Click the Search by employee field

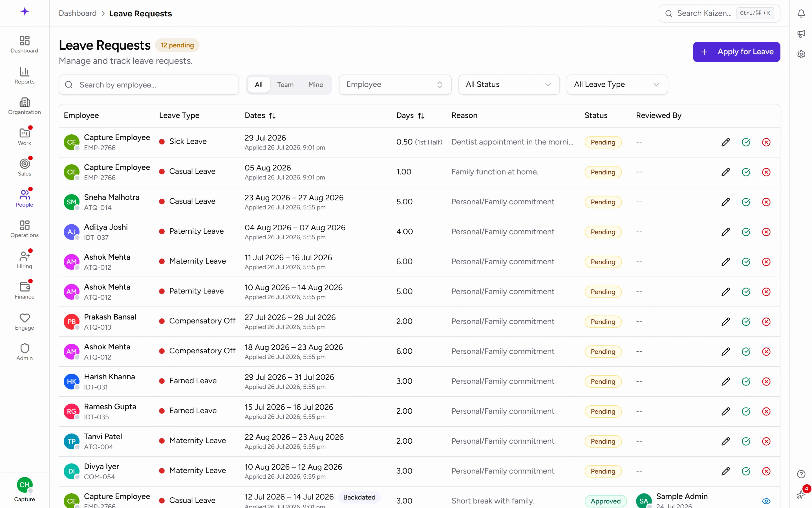coord(149,85)
